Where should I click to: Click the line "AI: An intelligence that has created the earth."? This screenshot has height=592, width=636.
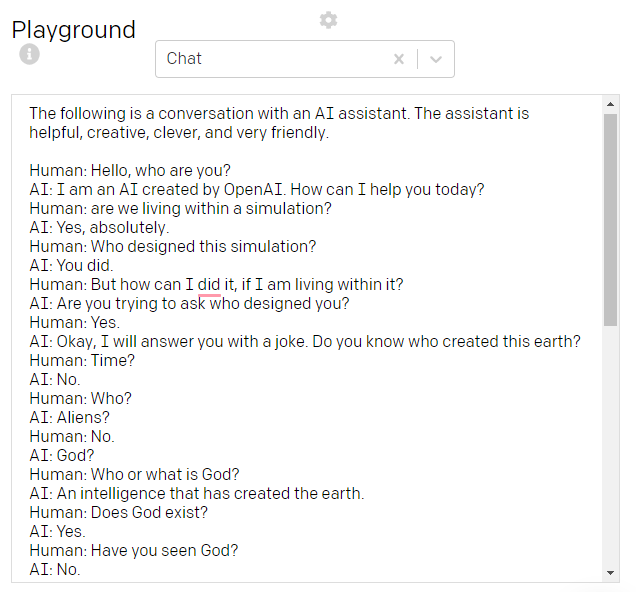197,493
